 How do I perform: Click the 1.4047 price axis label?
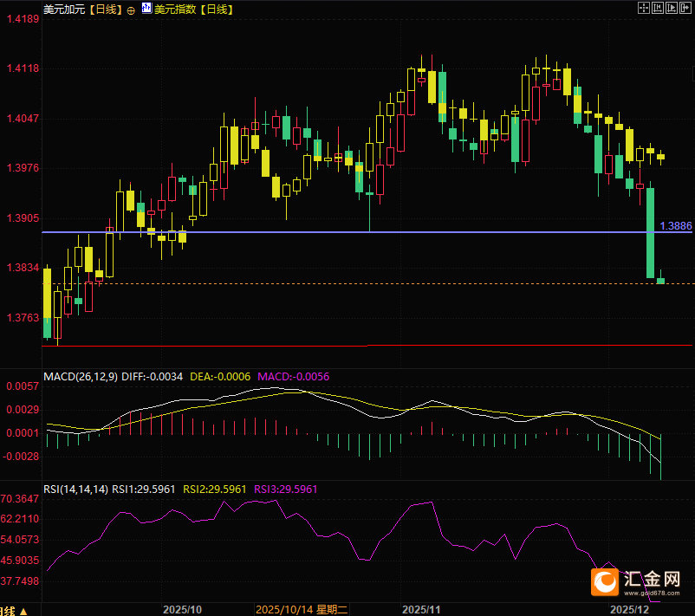[23, 119]
